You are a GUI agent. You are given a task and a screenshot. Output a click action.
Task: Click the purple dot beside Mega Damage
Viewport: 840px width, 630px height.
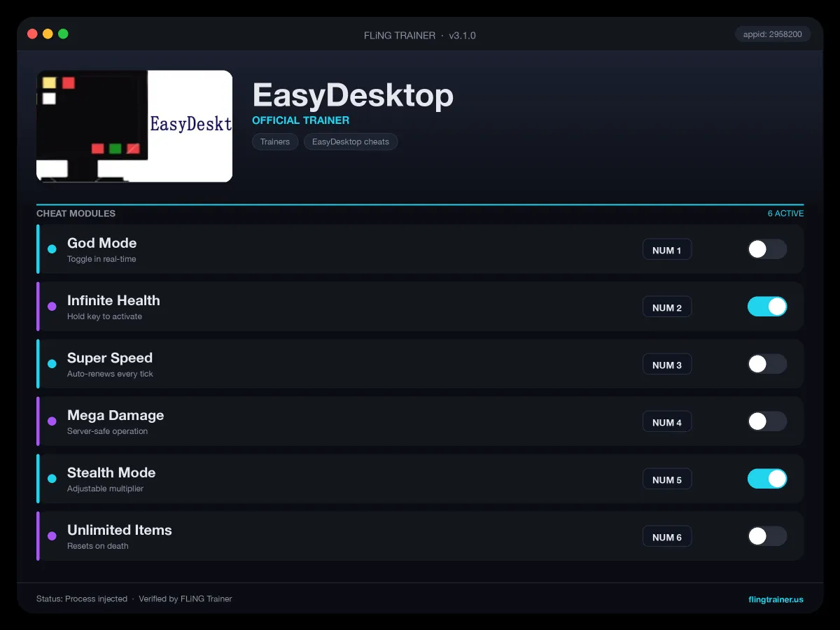tap(52, 421)
